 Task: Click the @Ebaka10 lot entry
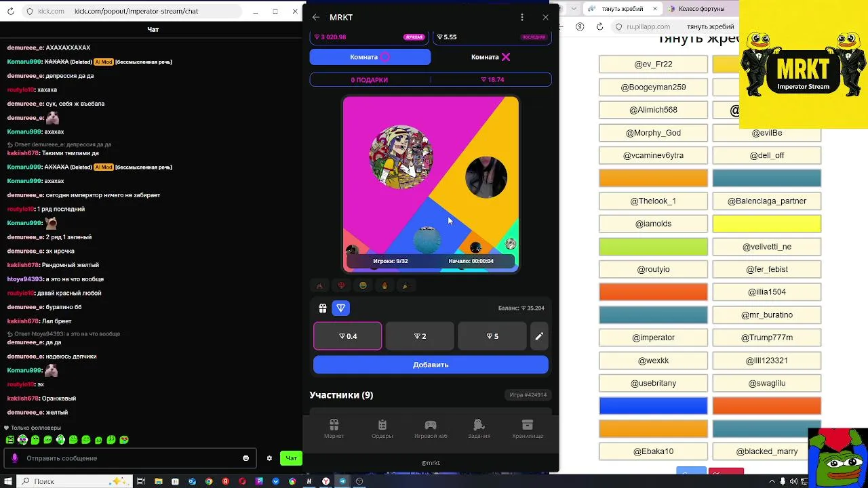pyautogui.click(x=653, y=451)
